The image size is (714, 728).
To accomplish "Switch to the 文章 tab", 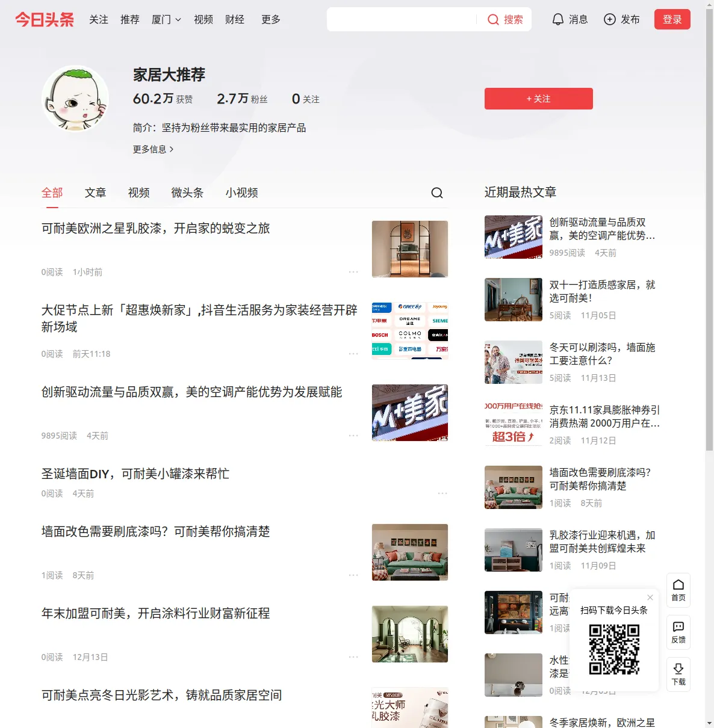I will tap(96, 193).
